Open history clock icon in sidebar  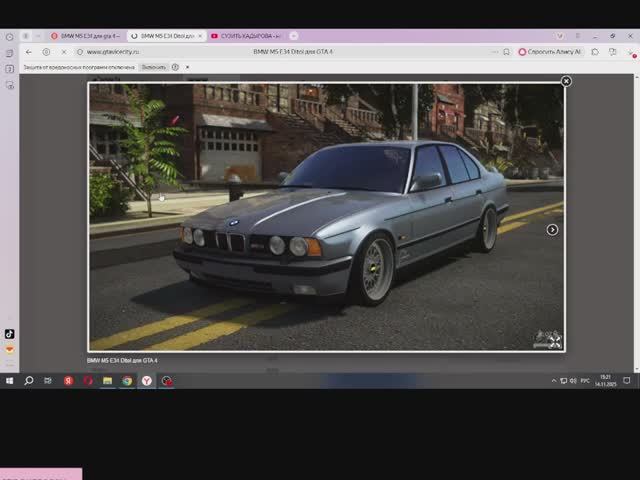9,37
